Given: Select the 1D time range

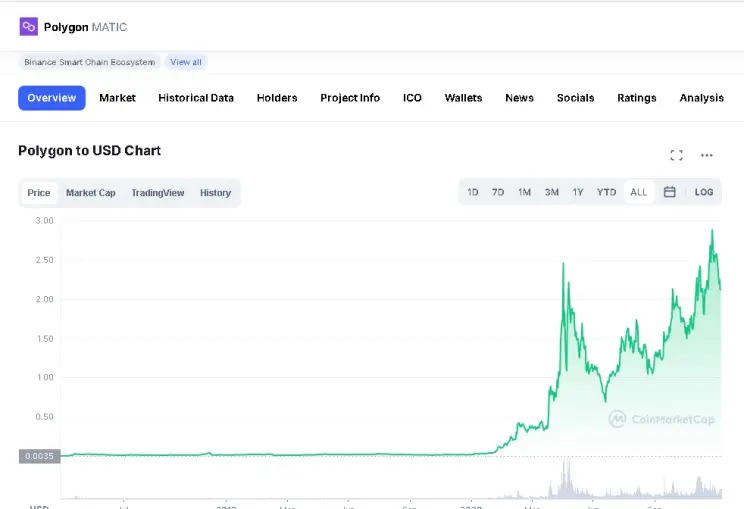Looking at the screenshot, I should click(473, 192).
